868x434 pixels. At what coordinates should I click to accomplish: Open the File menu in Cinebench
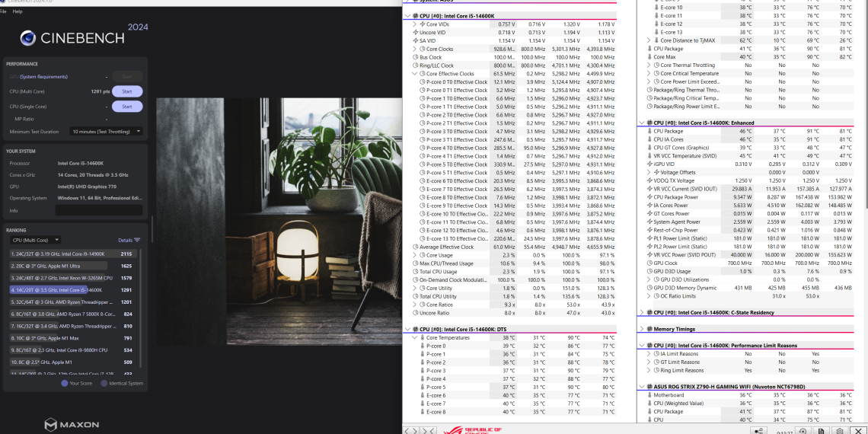click(x=3, y=11)
